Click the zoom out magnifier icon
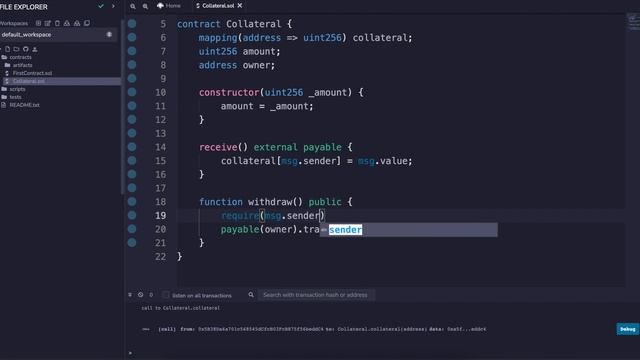Image resolution: width=640 pixels, height=360 pixels. (x=133, y=6)
